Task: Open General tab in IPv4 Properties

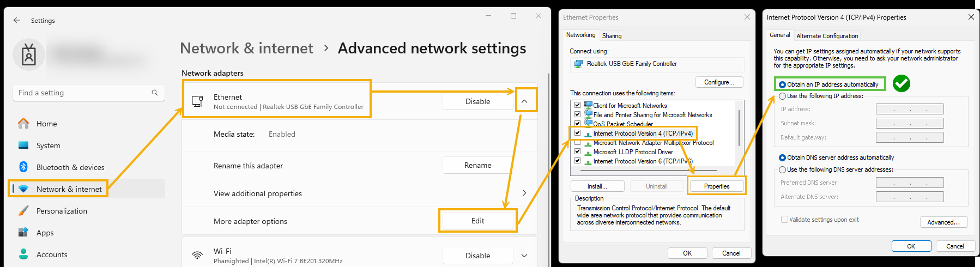Action: coord(779,35)
